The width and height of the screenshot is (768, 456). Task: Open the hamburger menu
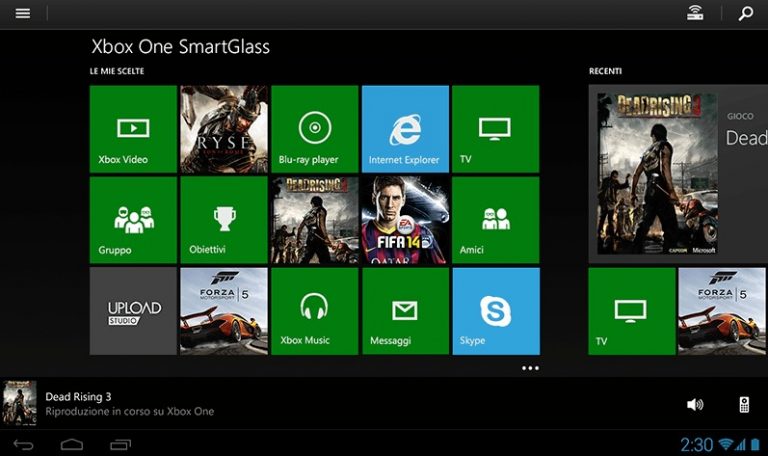click(23, 13)
